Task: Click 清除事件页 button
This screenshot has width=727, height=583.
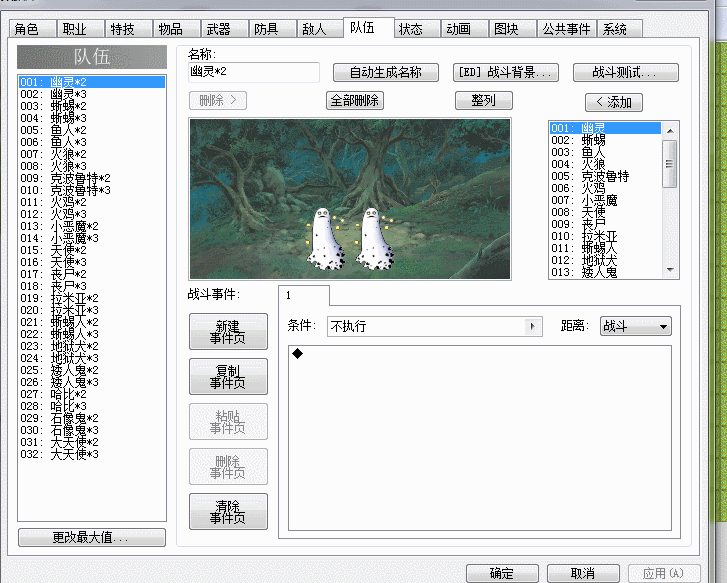Action: (228, 512)
